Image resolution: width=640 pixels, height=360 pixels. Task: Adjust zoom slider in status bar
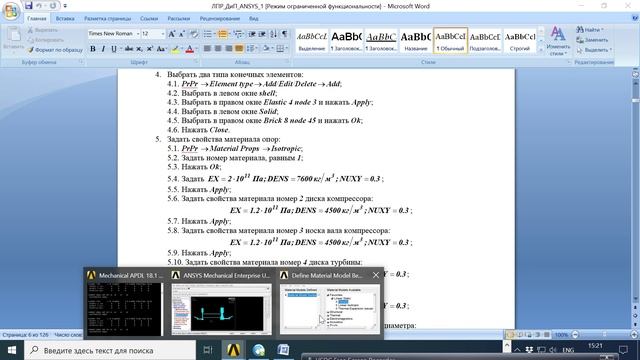coord(604,335)
